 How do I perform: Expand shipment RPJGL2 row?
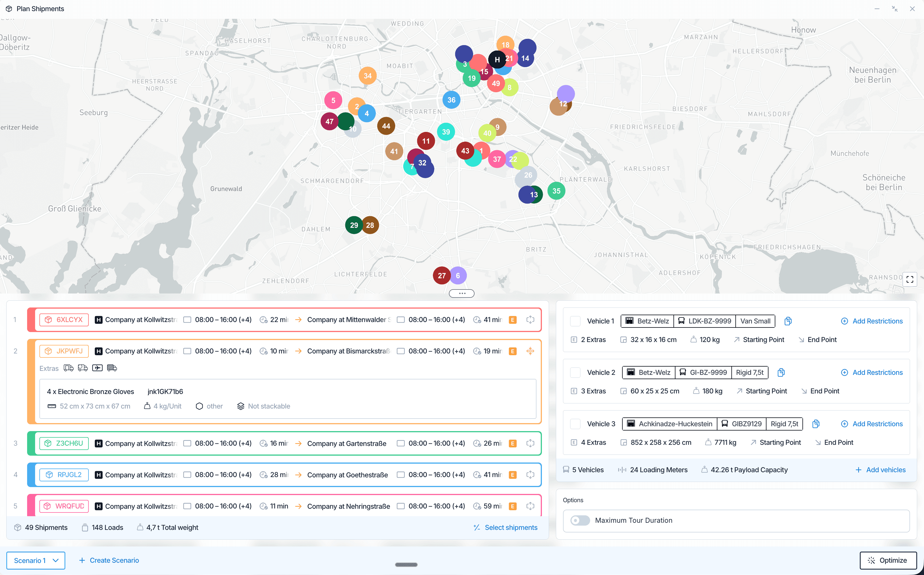pyautogui.click(x=530, y=475)
